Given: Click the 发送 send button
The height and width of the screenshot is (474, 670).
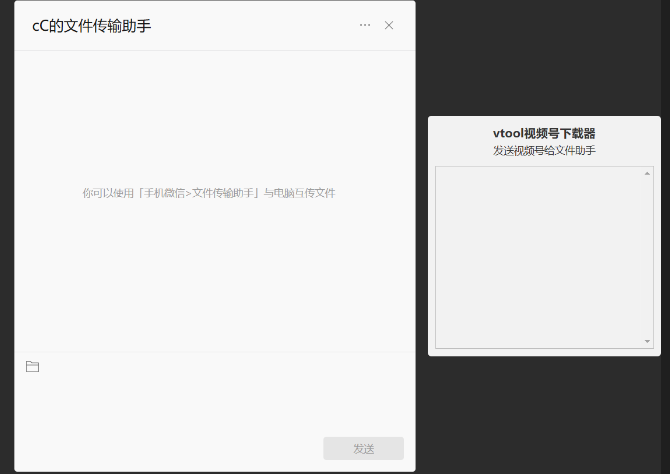Looking at the screenshot, I should point(364,448).
